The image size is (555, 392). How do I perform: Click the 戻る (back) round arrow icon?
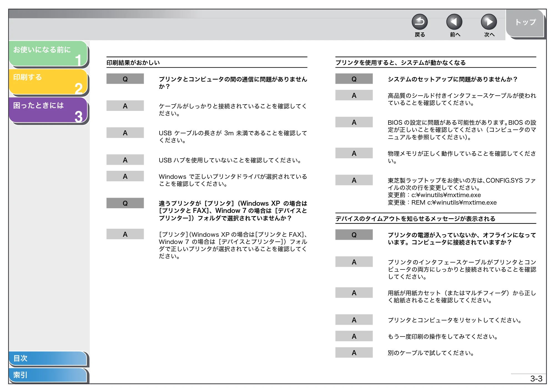[419, 22]
